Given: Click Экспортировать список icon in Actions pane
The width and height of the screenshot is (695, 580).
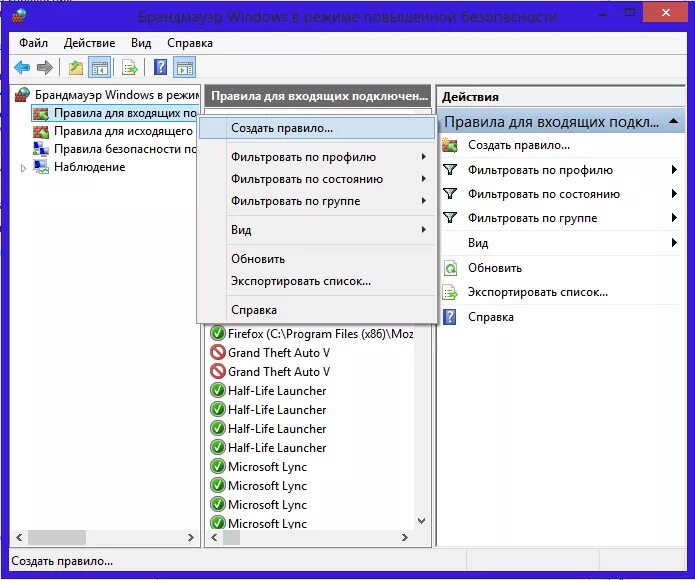Looking at the screenshot, I should click(450, 292).
